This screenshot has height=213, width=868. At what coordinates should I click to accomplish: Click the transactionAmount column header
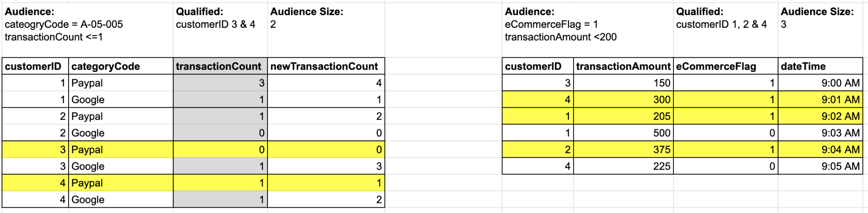(623, 67)
